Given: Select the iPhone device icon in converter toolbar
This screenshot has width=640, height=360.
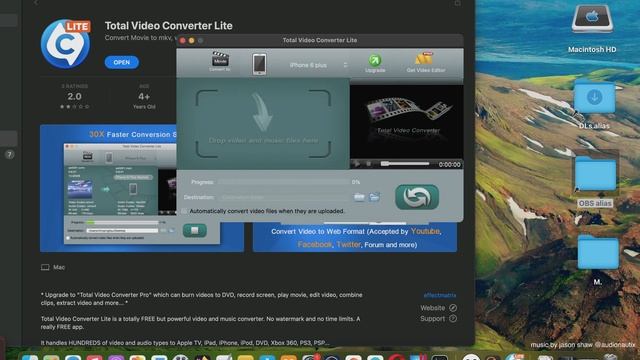Looking at the screenshot, I should [x=259, y=64].
